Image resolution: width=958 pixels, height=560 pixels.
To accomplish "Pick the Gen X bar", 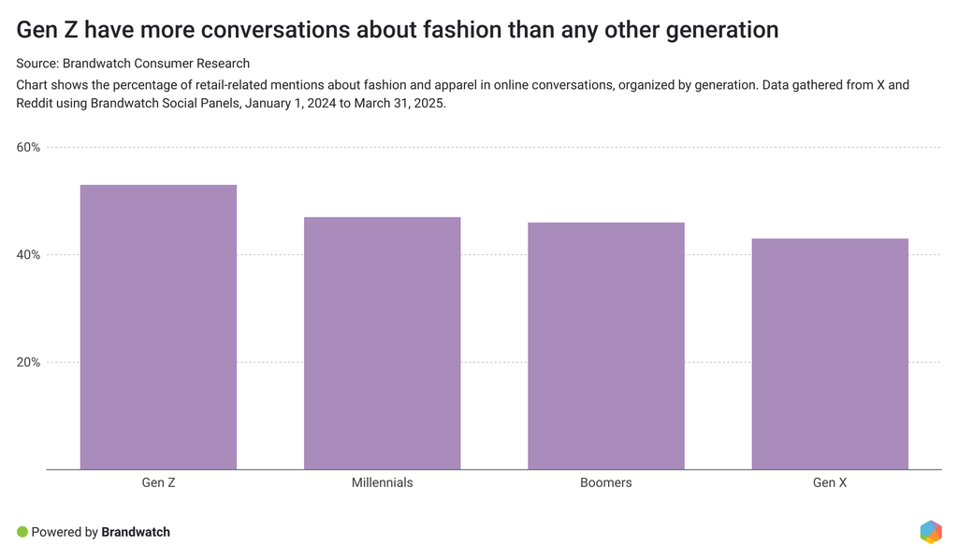I will 830,353.
